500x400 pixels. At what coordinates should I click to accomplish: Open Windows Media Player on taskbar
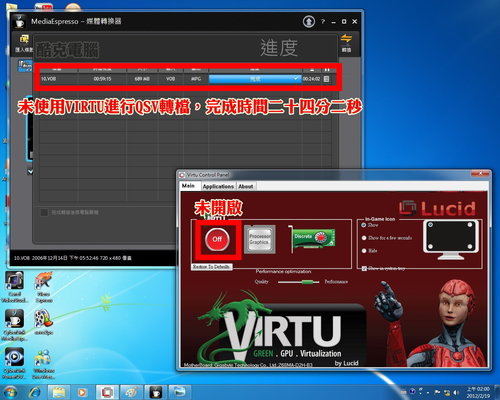(x=82, y=392)
